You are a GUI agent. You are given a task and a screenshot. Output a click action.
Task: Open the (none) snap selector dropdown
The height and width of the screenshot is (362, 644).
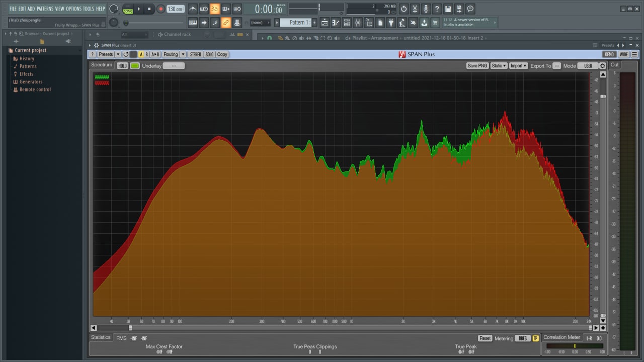tap(261, 23)
